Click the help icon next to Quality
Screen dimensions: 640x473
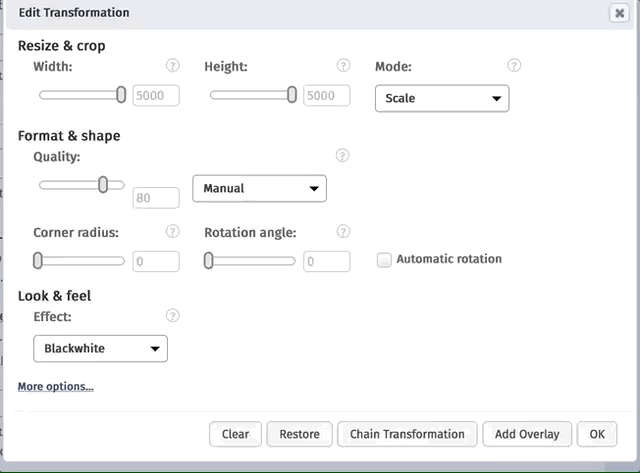click(x=343, y=156)
